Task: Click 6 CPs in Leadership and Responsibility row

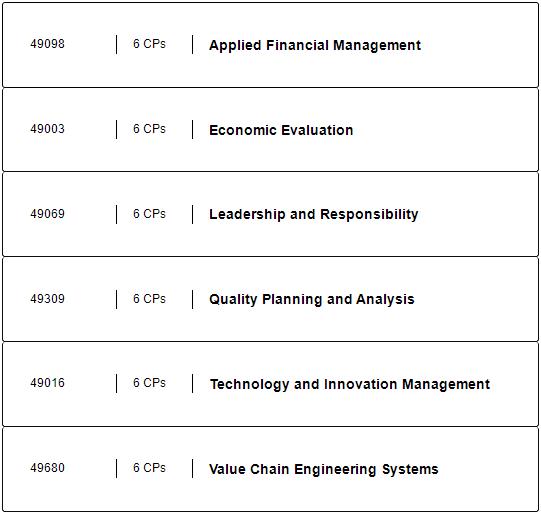Action: point(149,214)
